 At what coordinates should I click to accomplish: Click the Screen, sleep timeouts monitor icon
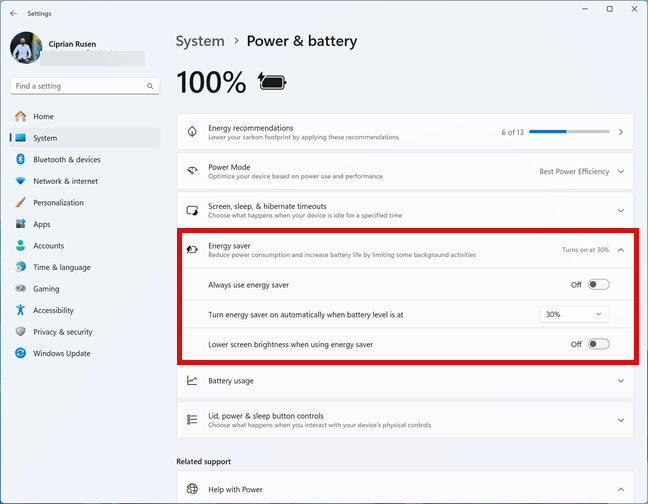point(192,210)
